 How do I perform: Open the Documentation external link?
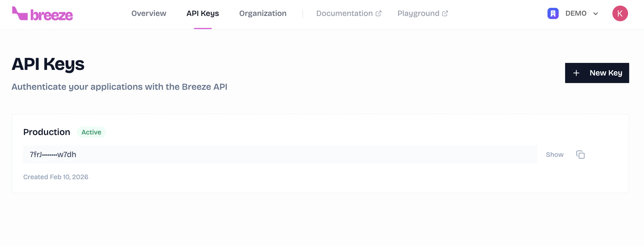click(349, 13)
